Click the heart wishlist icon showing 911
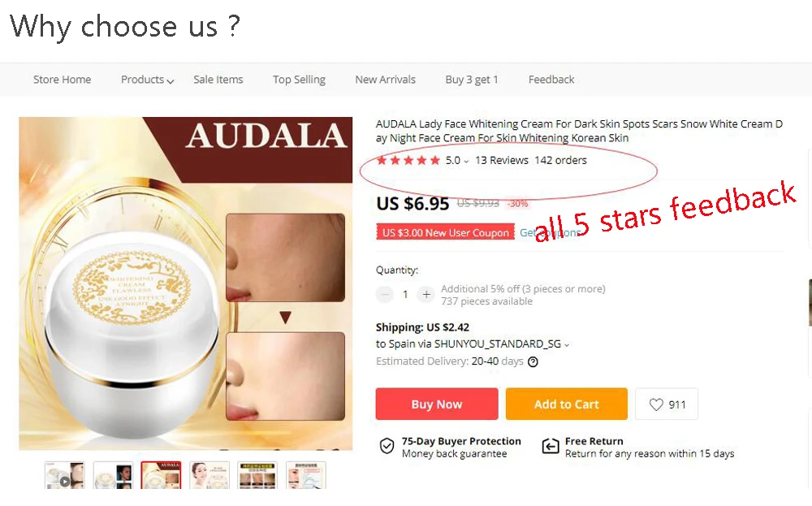 pos(656,404)
